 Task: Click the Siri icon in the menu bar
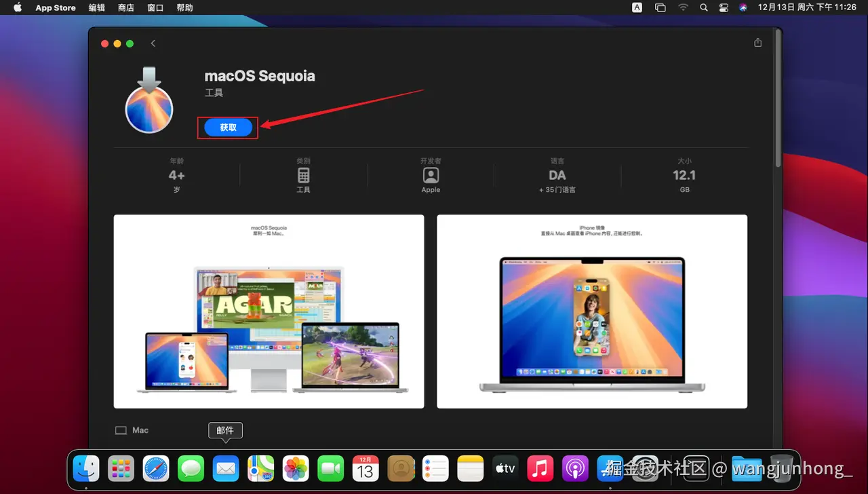click(x=743, y=7)
